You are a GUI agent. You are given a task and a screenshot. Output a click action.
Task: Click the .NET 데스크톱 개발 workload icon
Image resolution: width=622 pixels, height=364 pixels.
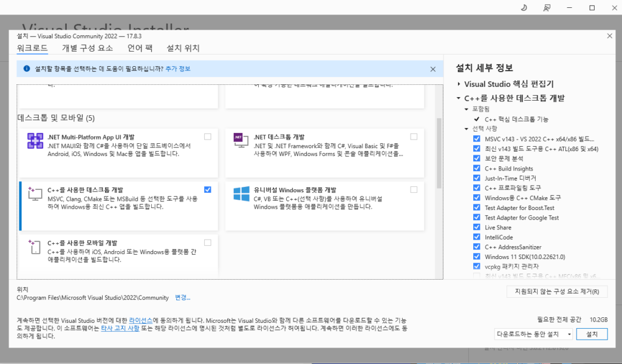(x=241, y=141)
